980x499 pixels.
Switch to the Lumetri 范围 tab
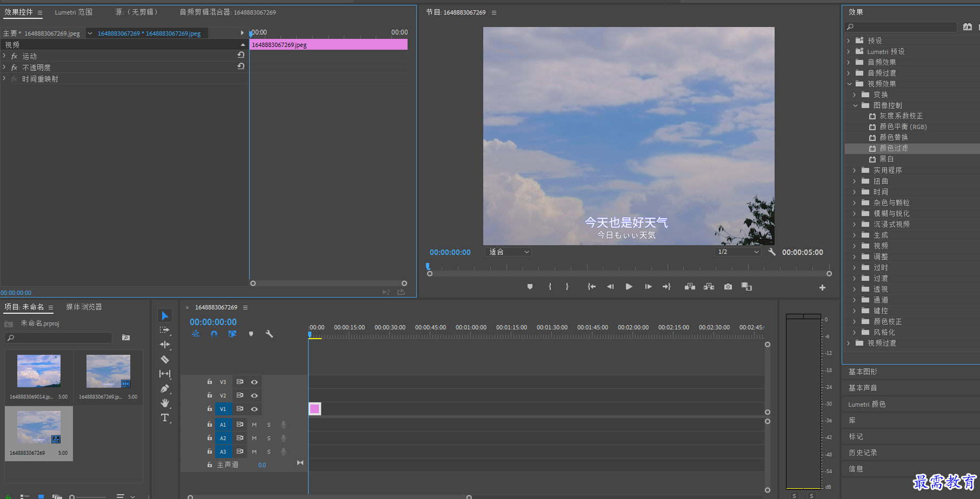tap(74, 12)
